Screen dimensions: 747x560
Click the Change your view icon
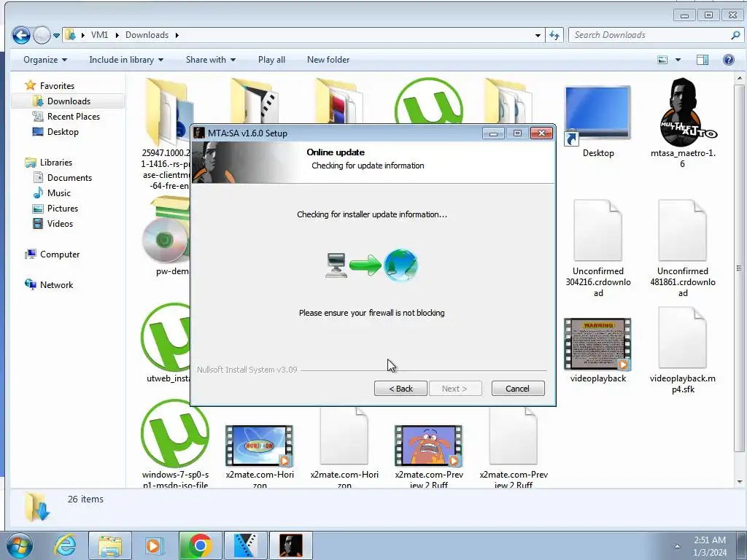pos(662,60)
